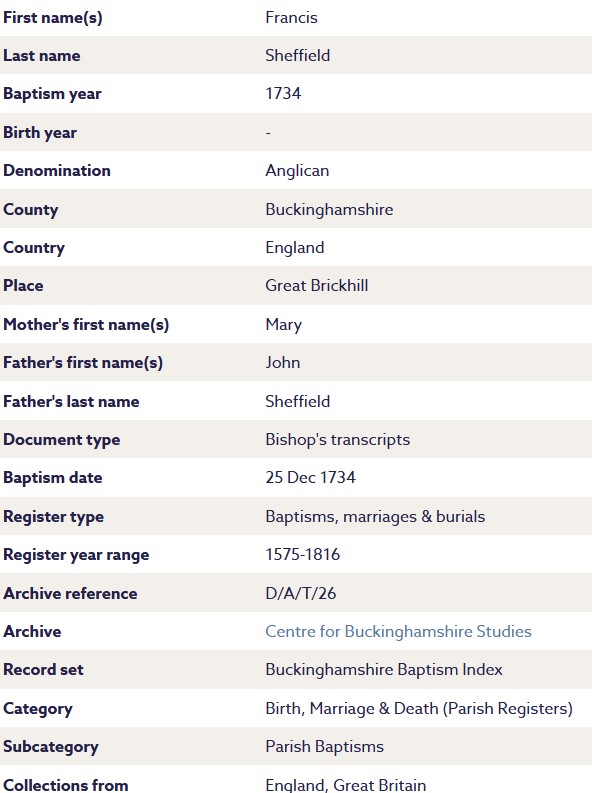
Task: Select the Buckinghamshire Baptism Index record set
Action: (384, 670)
